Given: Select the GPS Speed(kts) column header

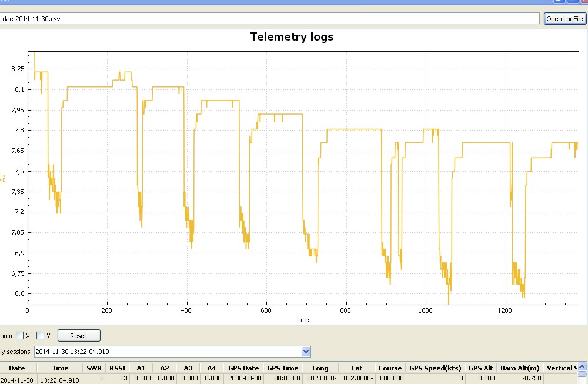Looking at the screenshot, I should pos(436,368).
